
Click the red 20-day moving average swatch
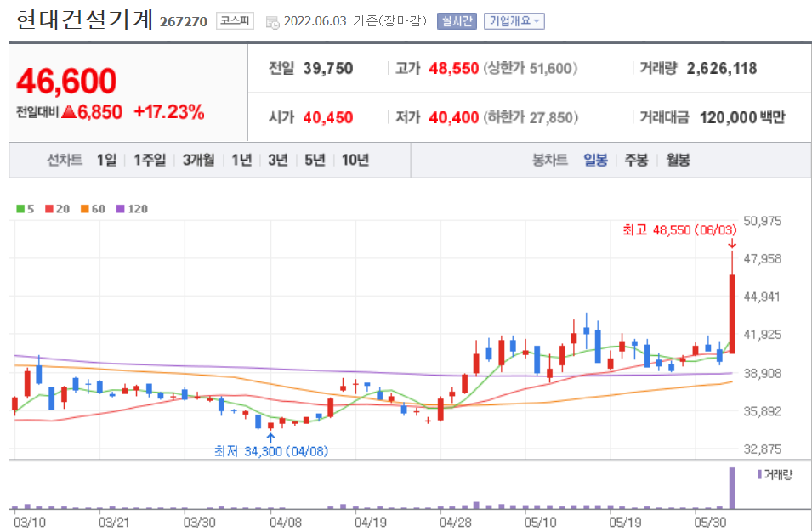tap(49, 208)
